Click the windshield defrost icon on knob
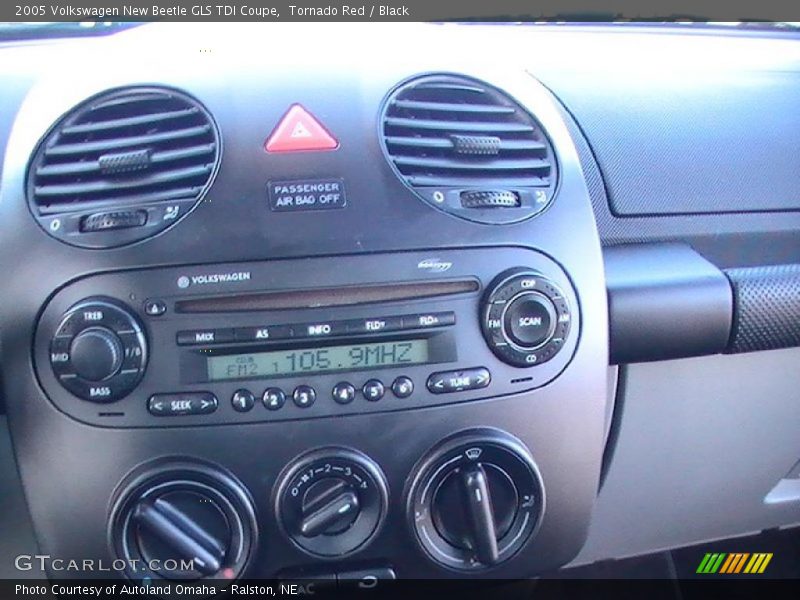This screenshot has height=600, width=800. [474, 453]
